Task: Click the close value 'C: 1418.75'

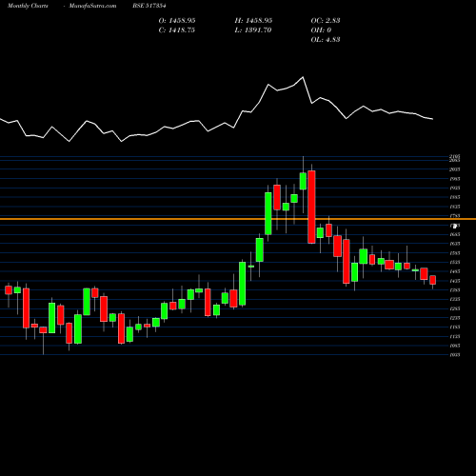Action: (177, 30)
